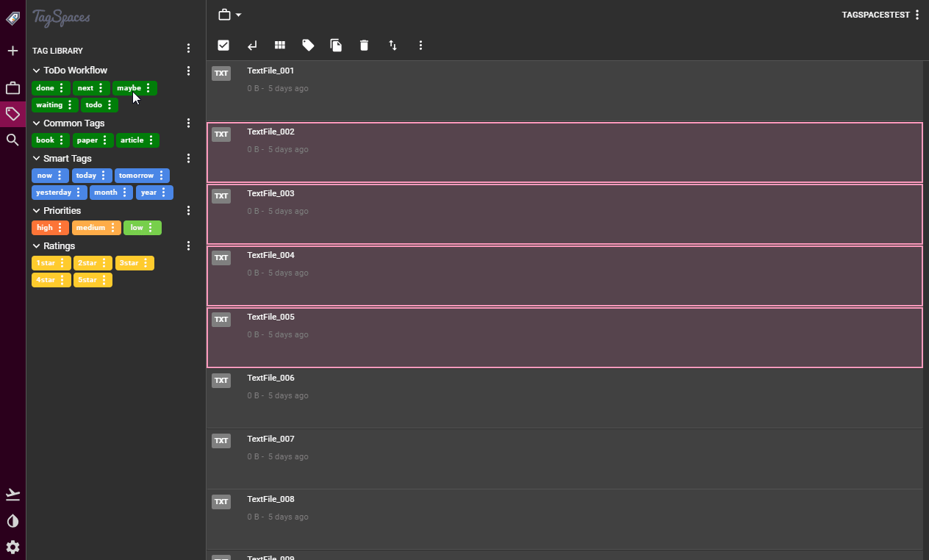Open settings gear icon

[12, 547]
